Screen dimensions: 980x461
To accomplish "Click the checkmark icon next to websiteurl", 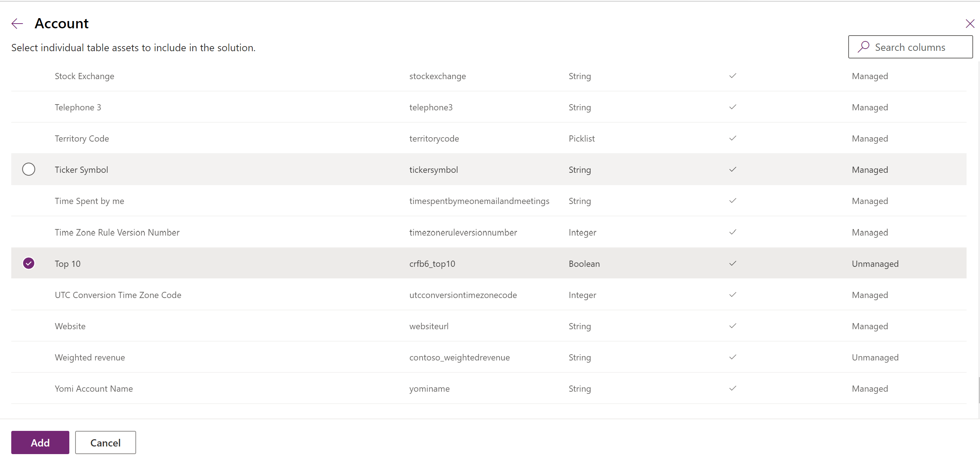I will (x=732, y=326).
